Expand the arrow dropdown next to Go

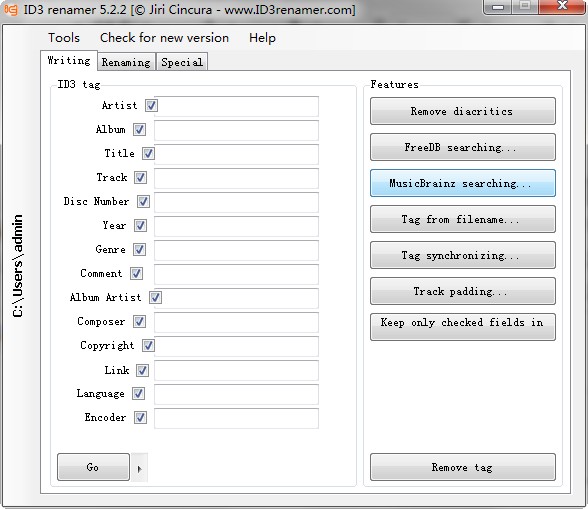tap(140, 468)
